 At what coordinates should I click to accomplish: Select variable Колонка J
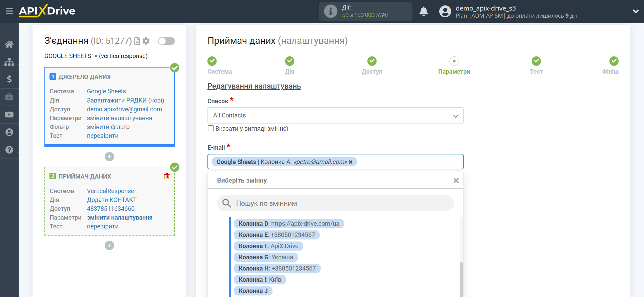point(253,291)
